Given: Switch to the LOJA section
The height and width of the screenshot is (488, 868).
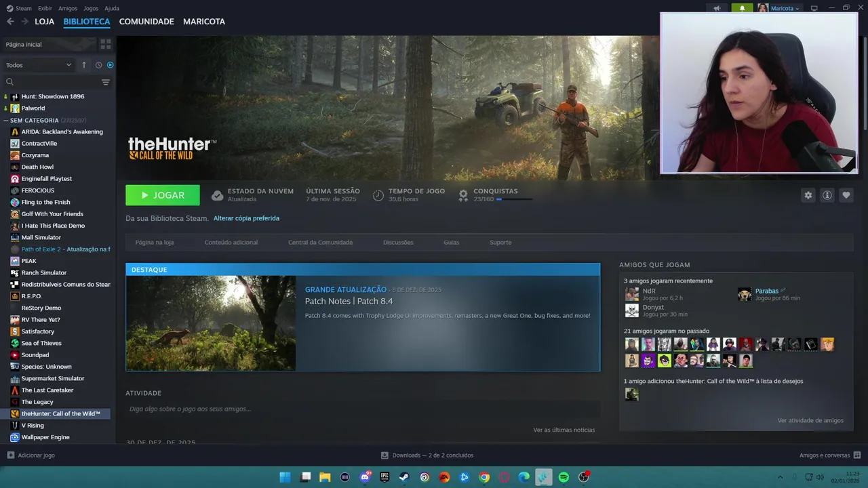Looking at the screenshot, I should (x=45, y=22).
